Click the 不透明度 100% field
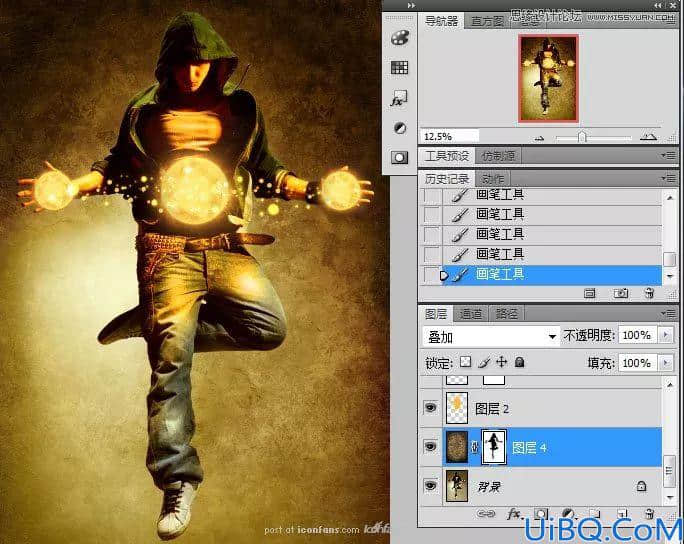Screen dimensions: 684x544 click(x=637, y=335)
